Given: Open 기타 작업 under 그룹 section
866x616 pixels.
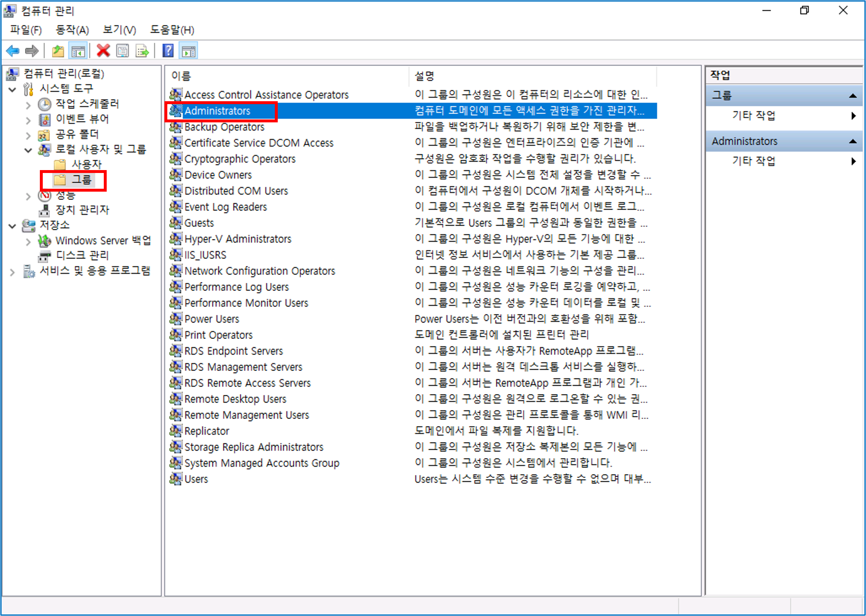Looking at the screenshot, I should [753, 115].
